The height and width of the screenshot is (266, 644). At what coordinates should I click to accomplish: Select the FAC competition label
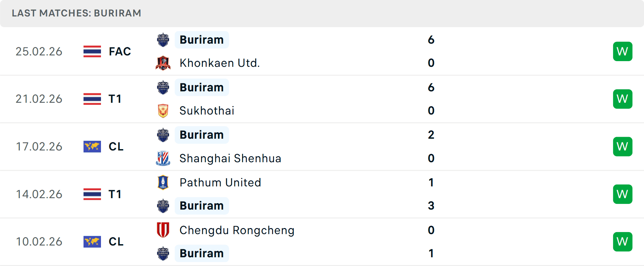click(120, 51)
